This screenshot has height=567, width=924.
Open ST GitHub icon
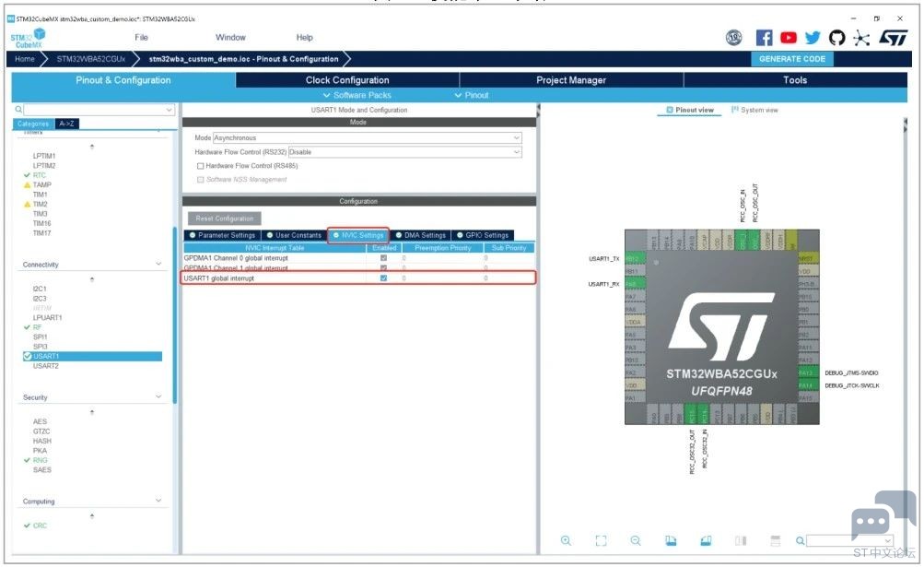(x=836, y=38)
